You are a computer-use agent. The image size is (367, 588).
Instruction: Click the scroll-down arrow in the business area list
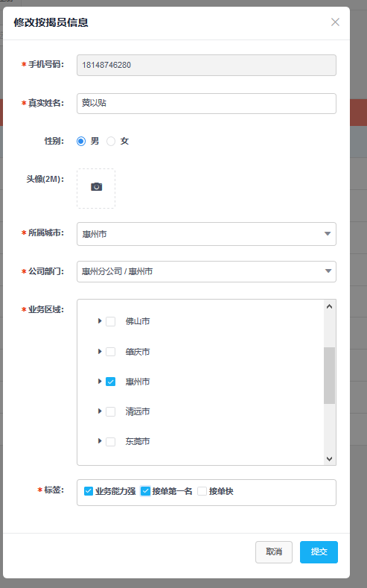pyautogui.click(x=330, y=458)
